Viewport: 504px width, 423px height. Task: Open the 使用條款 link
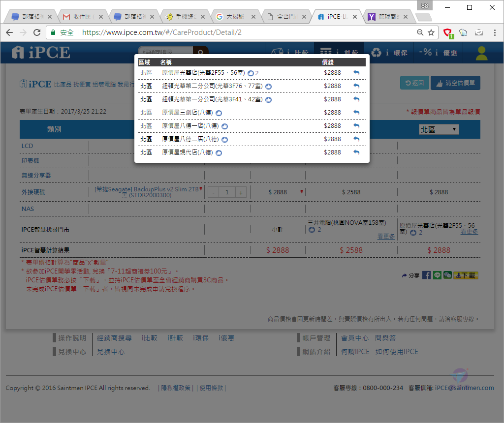point(211,388)
